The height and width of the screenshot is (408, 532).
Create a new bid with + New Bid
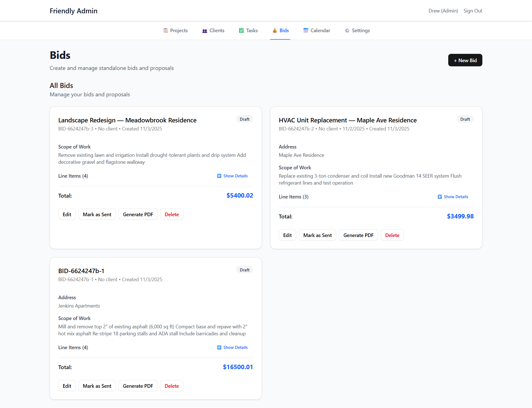465,60
